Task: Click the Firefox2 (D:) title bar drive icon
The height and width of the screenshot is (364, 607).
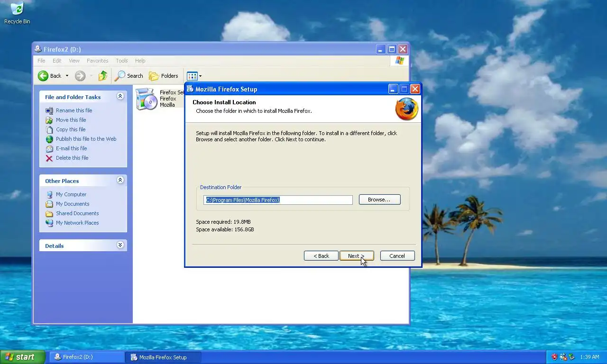Action: tap(38, 49)
